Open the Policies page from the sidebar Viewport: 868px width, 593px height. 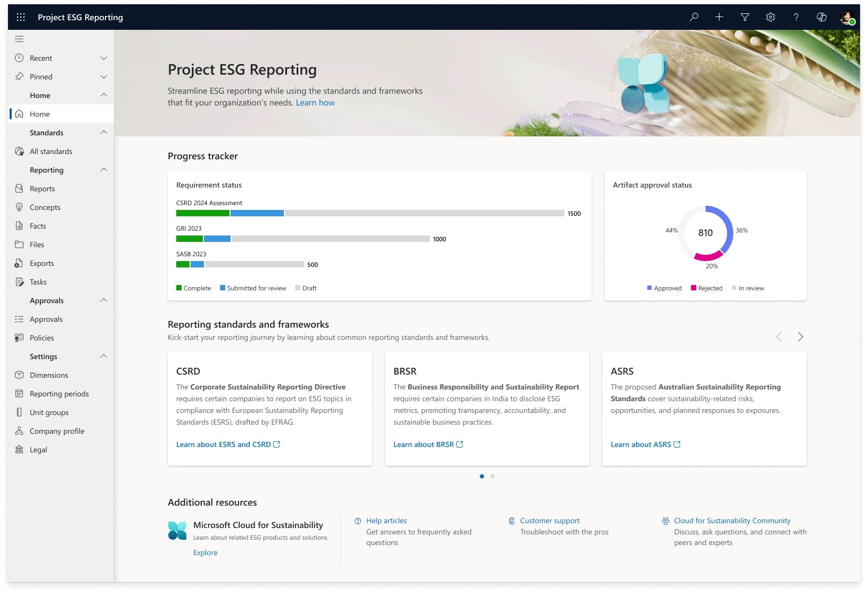pyautogui.click(x=42, y=337)
